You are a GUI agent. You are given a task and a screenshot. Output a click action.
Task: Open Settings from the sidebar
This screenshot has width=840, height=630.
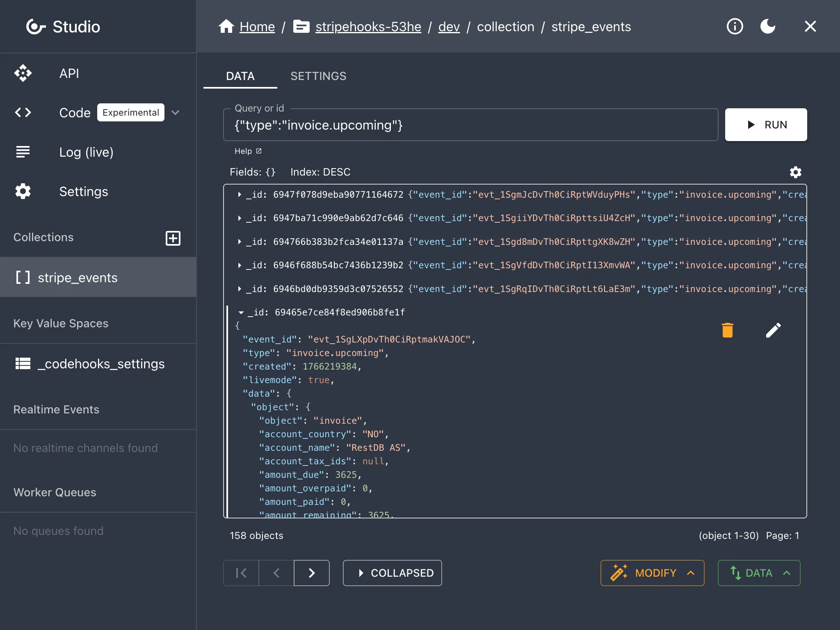(x=84, y=191)
